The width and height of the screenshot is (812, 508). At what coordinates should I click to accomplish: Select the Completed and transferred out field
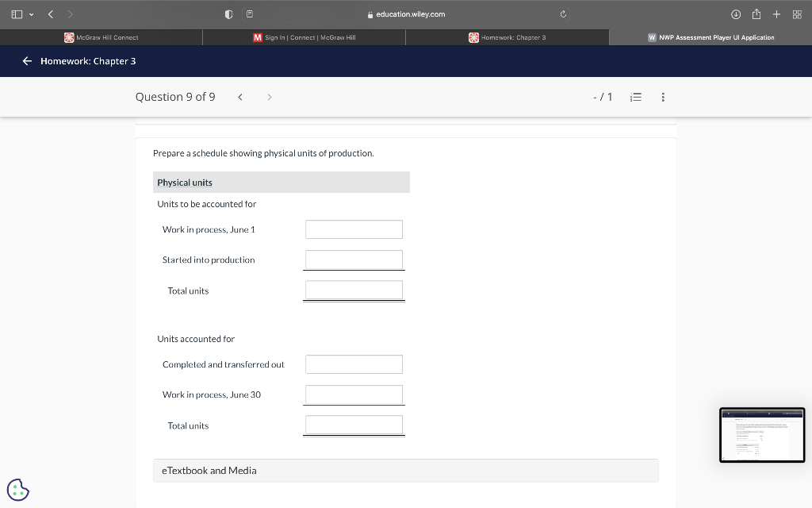354,364
